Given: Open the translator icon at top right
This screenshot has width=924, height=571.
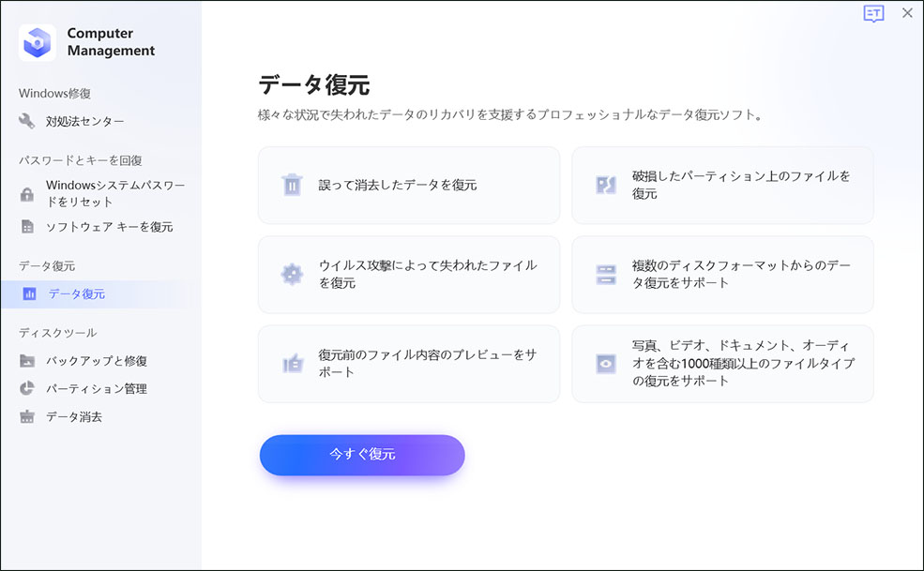Looking at the screenshot, I should click(872, 13).
